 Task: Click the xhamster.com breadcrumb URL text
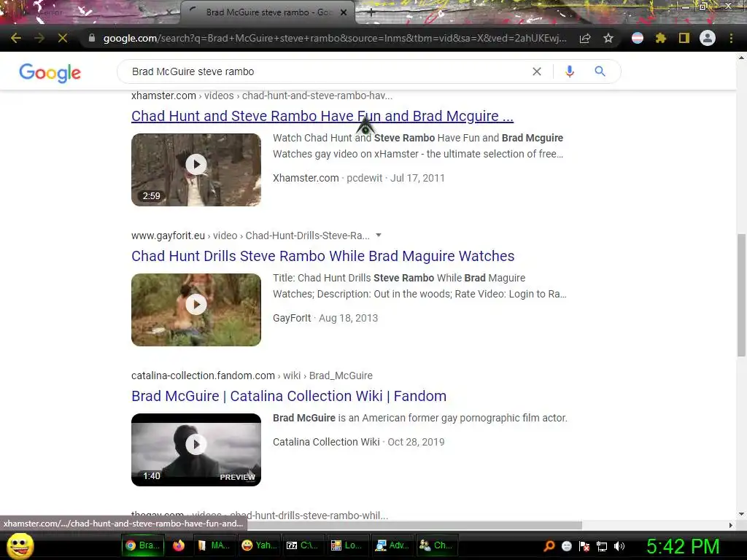(262, 96)
